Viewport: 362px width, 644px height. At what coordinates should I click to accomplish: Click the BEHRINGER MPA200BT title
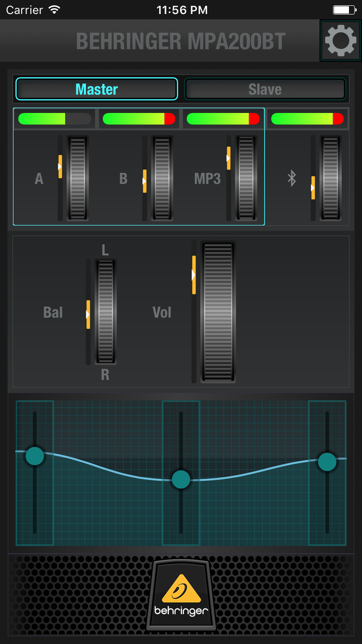point(181,42)
